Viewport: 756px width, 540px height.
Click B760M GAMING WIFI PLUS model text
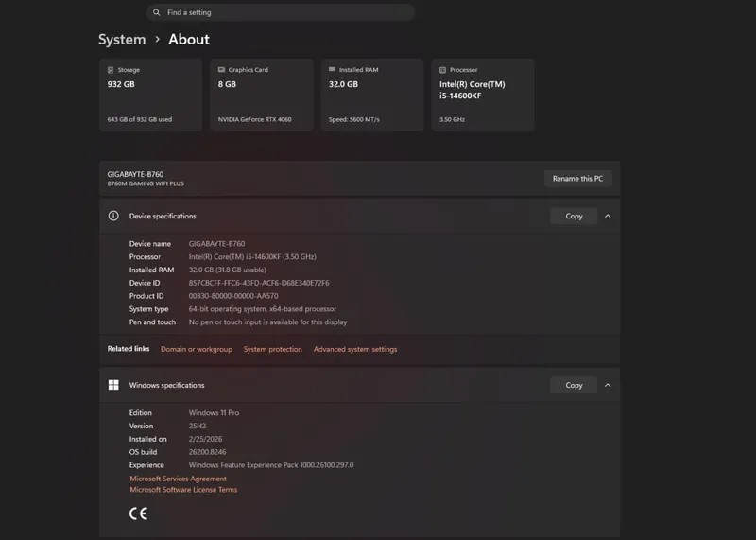coord(146,183)
